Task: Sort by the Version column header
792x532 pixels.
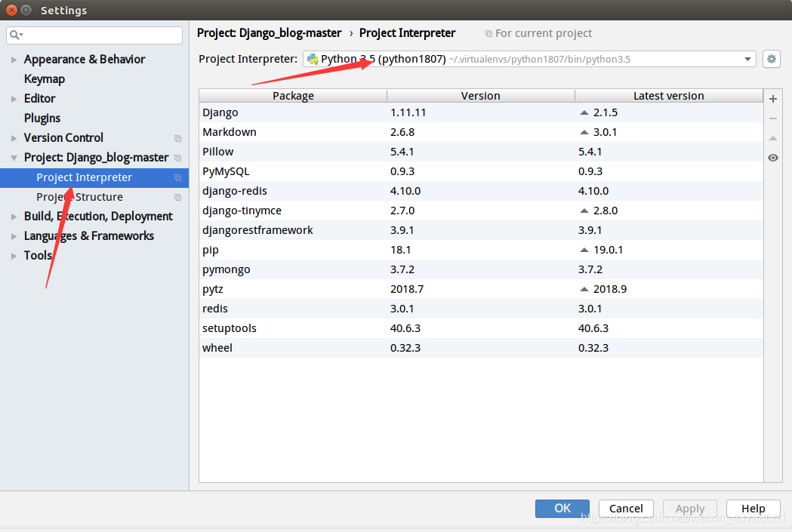Action: point(480,96)
